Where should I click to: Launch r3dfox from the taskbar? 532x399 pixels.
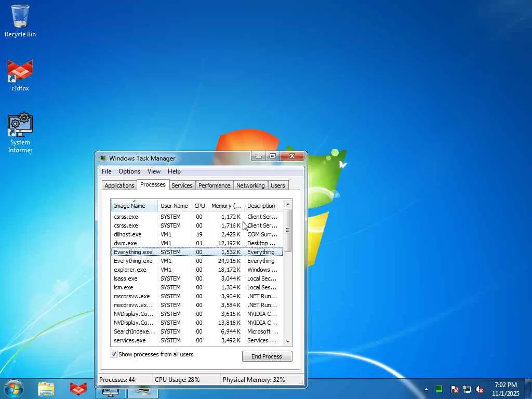pyautogui.click(x=78, y=389)
